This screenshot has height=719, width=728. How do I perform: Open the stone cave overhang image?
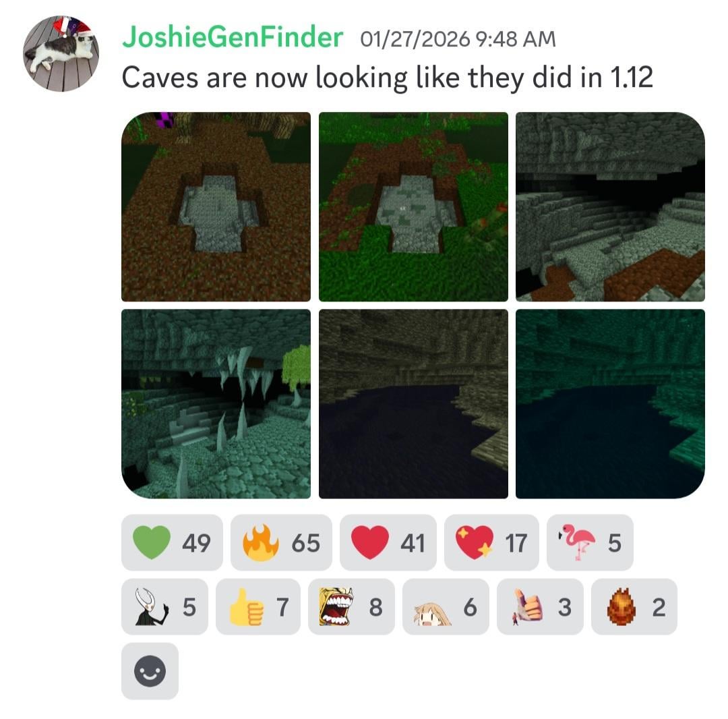coord(610,206)
